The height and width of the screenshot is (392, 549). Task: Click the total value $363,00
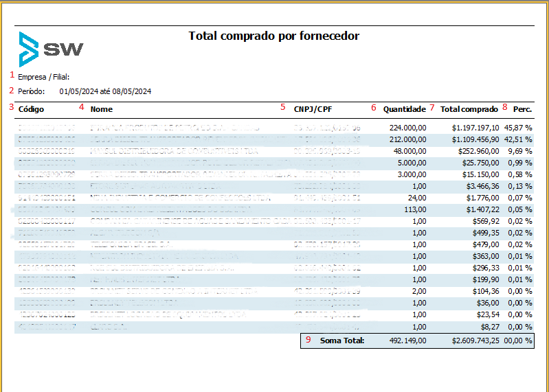(x=486, y=256)
